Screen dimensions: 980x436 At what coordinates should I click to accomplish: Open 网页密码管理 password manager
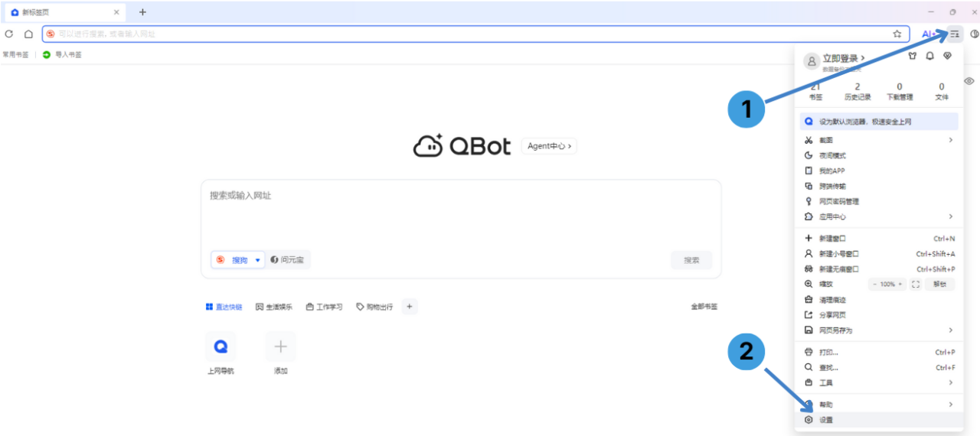(879, 201)
